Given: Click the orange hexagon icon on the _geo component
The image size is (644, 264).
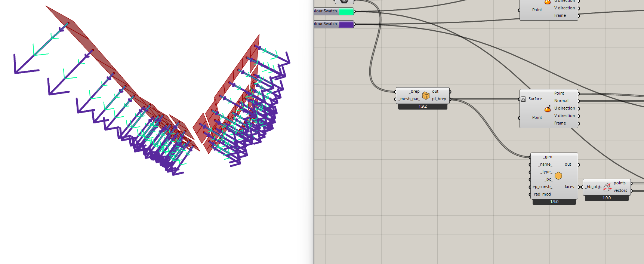Looking at the screenshot, I should 558,176.
